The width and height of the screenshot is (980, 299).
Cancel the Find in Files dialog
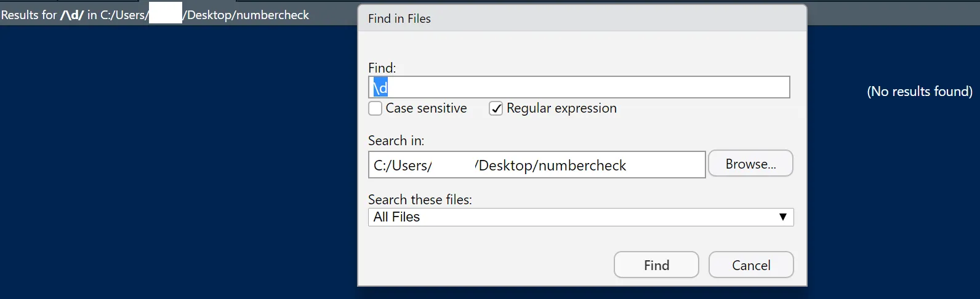pos(751,265)
